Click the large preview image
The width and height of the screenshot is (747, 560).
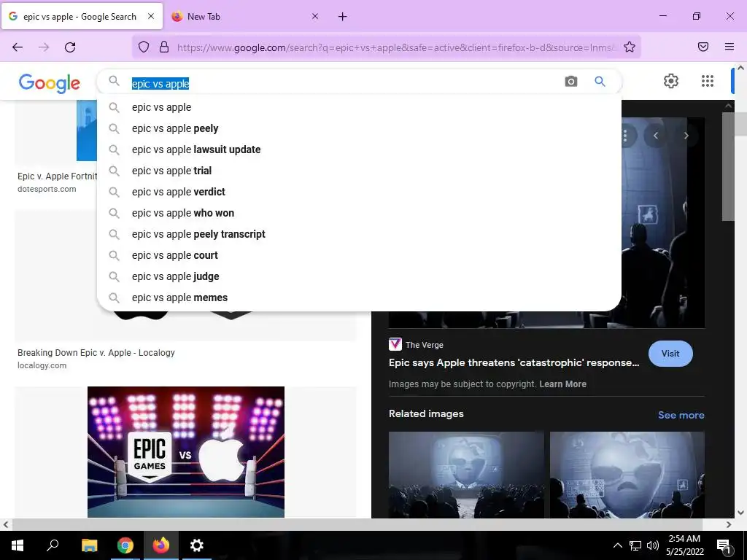point(663,222)
